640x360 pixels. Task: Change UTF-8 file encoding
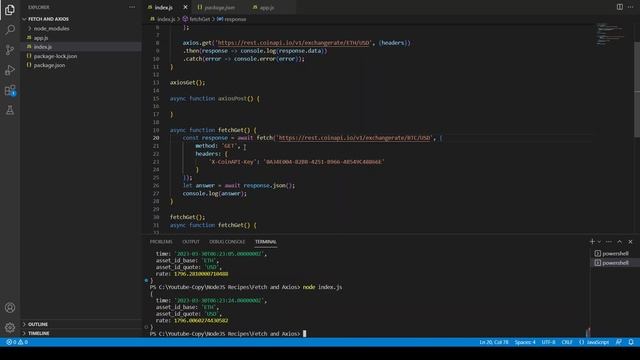548,342
